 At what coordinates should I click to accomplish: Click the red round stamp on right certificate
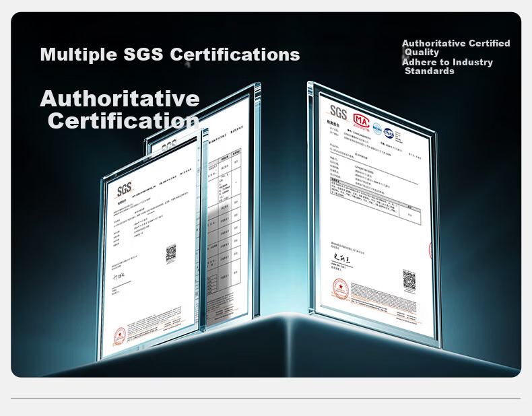340,289
